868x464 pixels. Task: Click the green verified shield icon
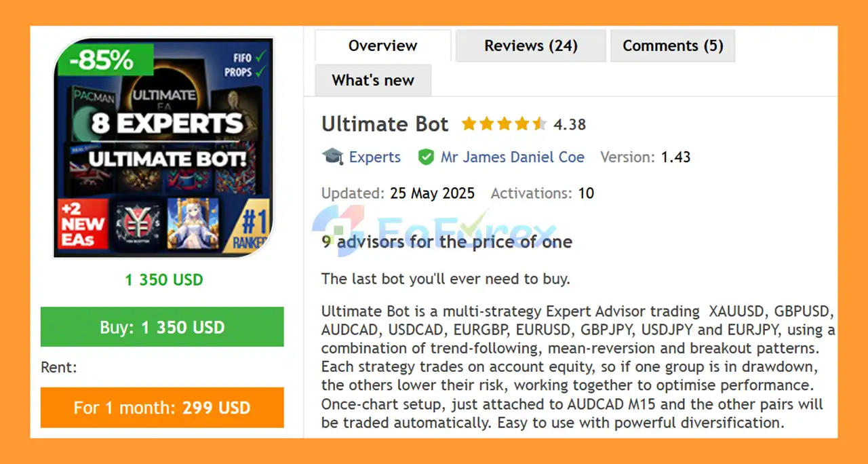click(x=426, y=157)
